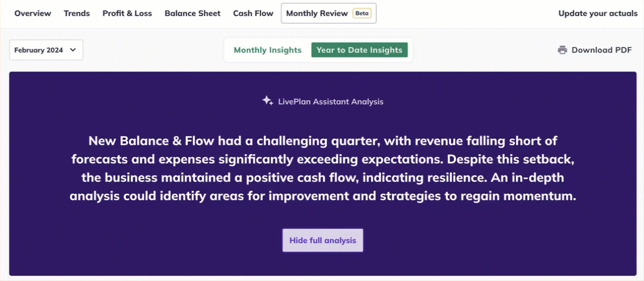Click the sparkle icon for LivePlan Assistant
The width and height of the screenshot is (644, 281).
point(267,101)
